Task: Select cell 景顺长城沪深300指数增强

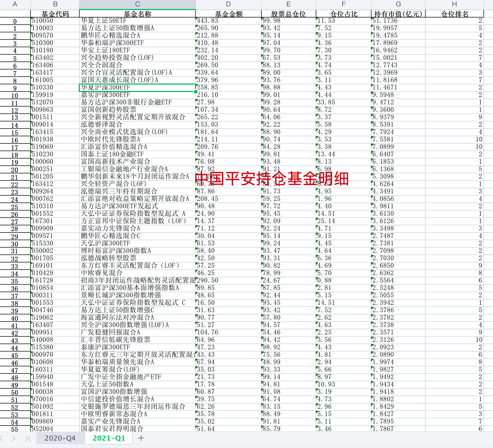Action: pyautogui.click(x=137, y=295)
